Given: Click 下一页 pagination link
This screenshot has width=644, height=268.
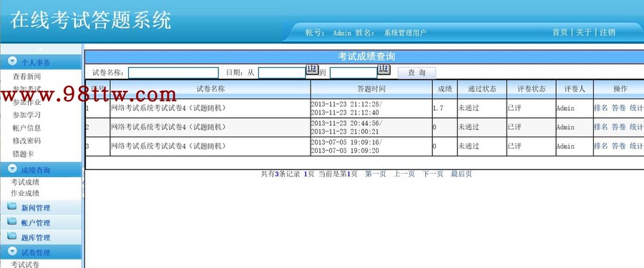Looking at the screenshot, I should click(x=433, y=174).
